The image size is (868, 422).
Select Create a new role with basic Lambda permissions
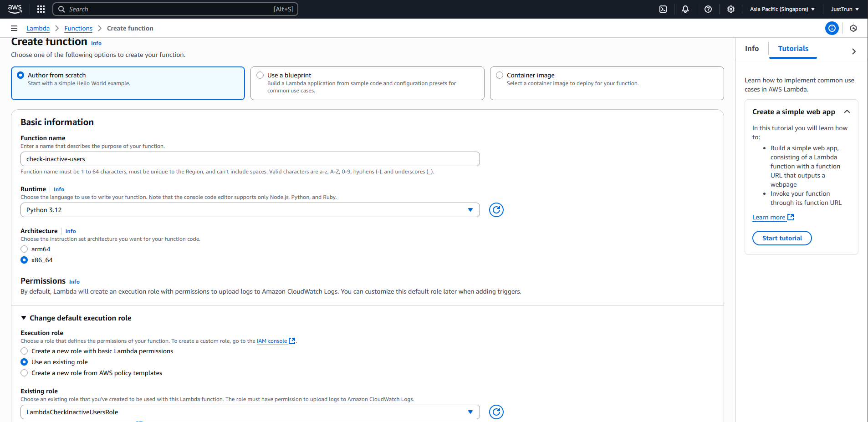pyautogui.click(x=24, y=351)
